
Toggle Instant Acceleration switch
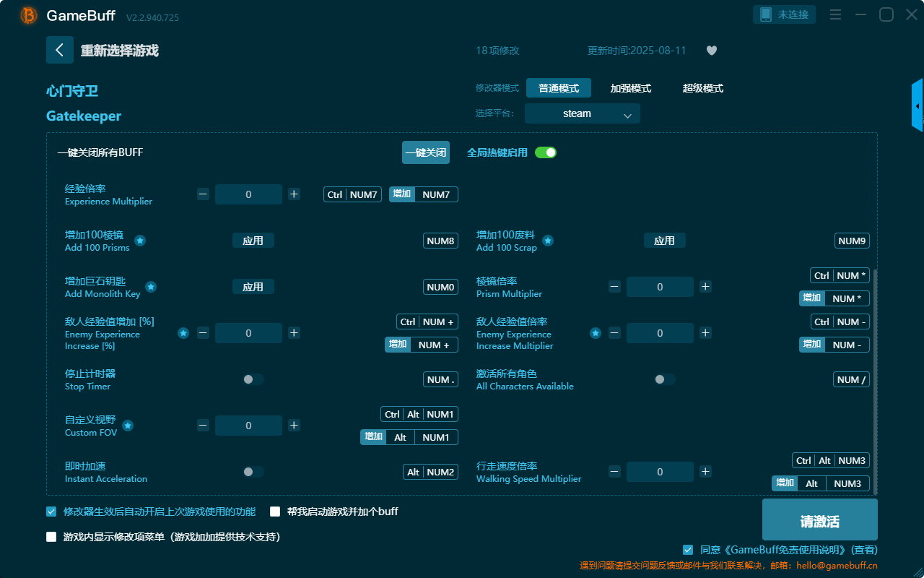(253, 472)
